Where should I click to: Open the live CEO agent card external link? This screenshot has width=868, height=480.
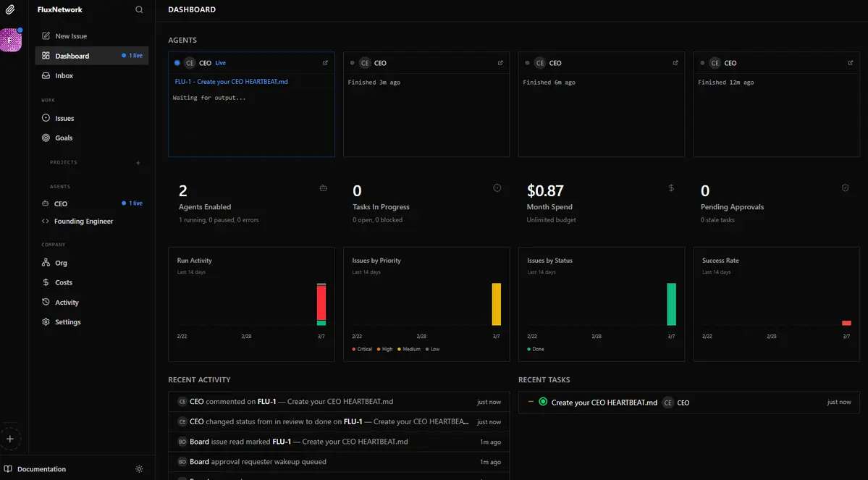pos(325,63)
